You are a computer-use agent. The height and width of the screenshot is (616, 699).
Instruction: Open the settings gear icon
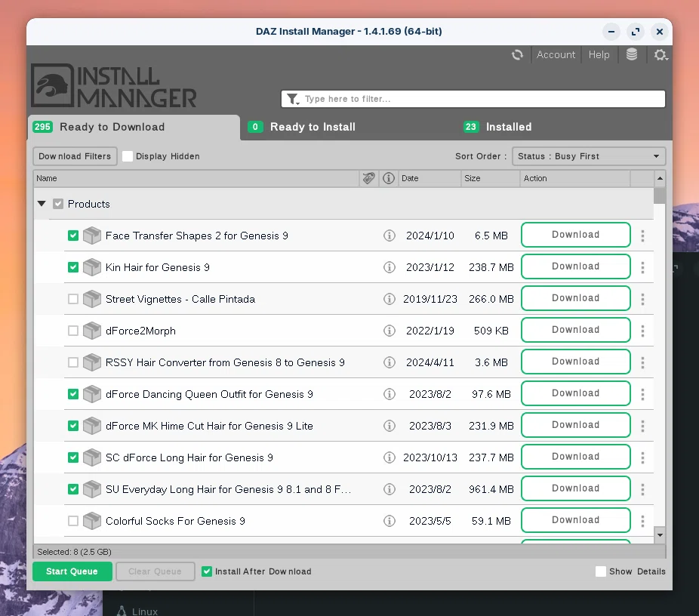[x=661, y=55]
